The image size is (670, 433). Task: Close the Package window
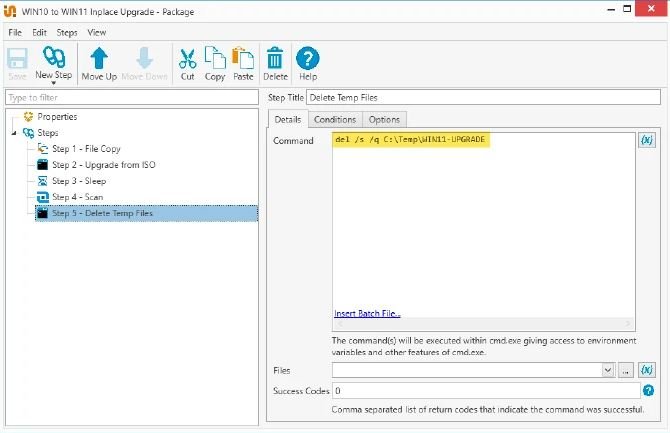tap(651, 9)
